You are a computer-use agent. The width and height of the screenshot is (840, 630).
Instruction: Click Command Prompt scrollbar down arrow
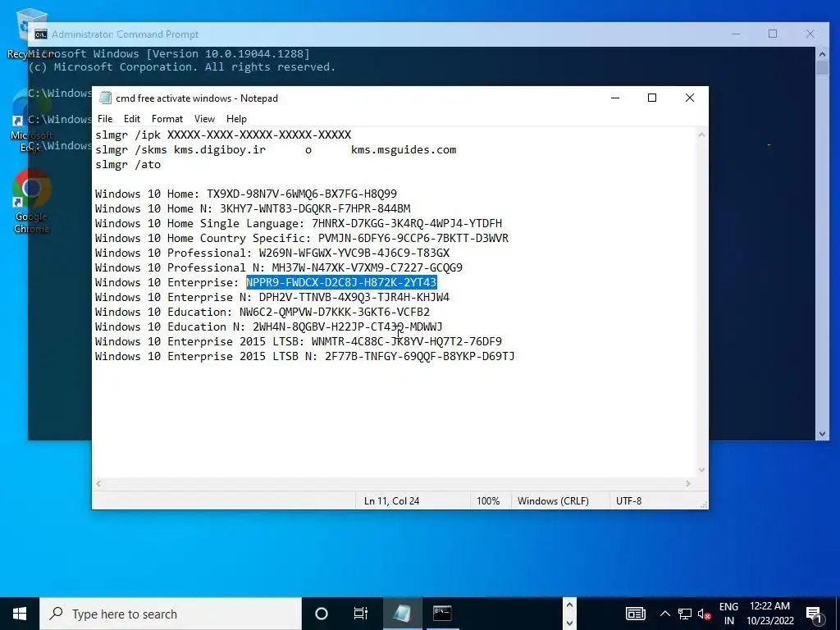tap(822, 434)
